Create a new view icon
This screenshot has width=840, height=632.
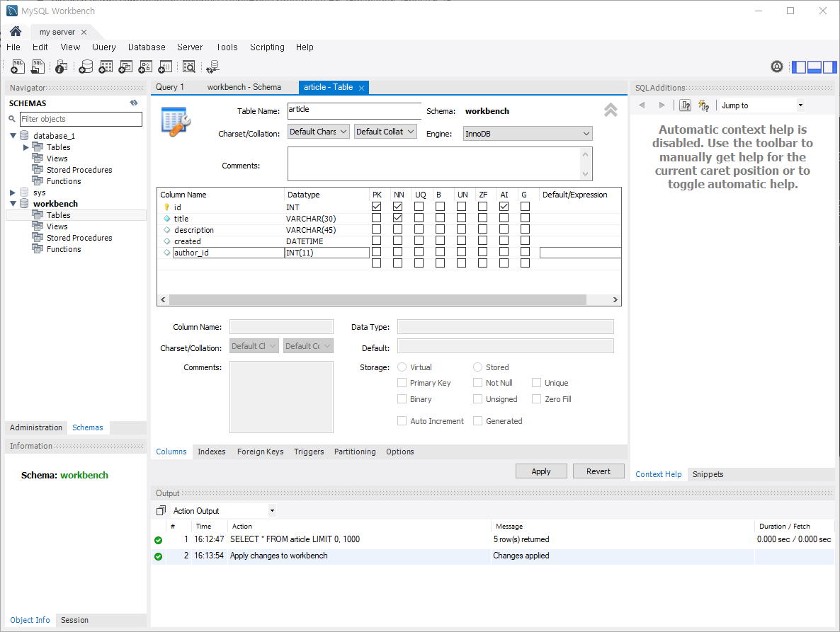tap(125, 67)
